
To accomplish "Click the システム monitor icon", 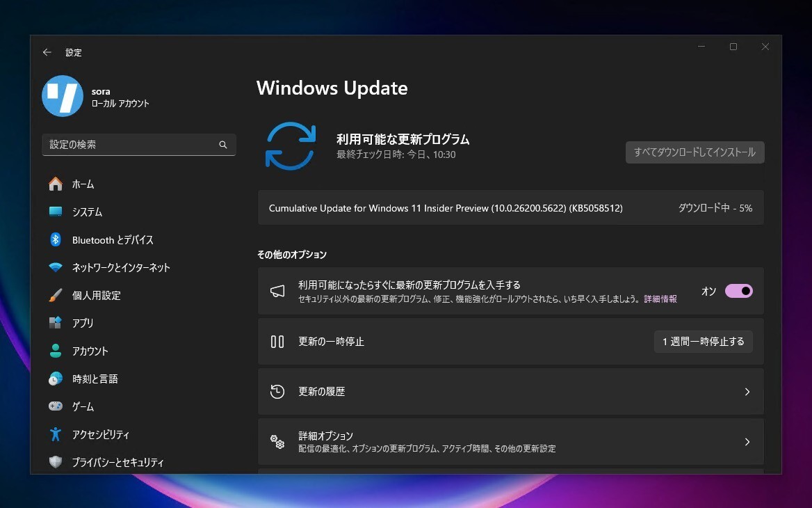I will (x=56, y=212).
